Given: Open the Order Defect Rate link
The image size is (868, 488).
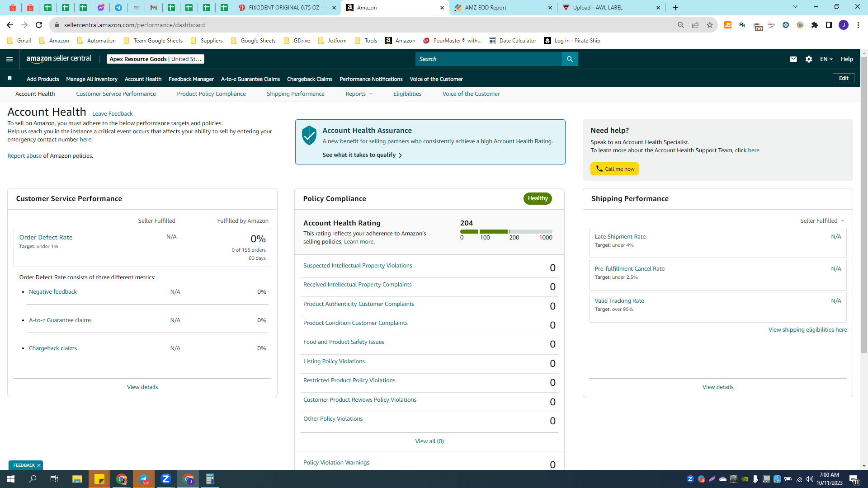Looking at the screenshot, I should click(x=46, y=237).
